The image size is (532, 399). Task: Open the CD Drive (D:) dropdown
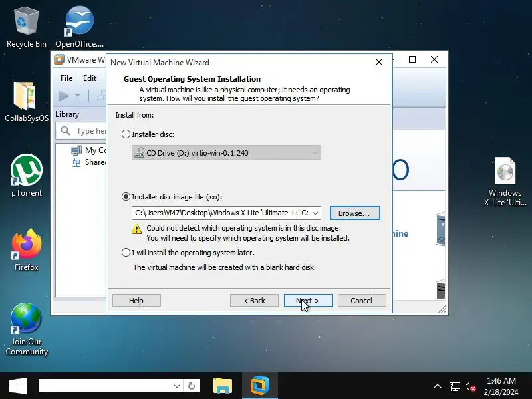tap(226, 153)
